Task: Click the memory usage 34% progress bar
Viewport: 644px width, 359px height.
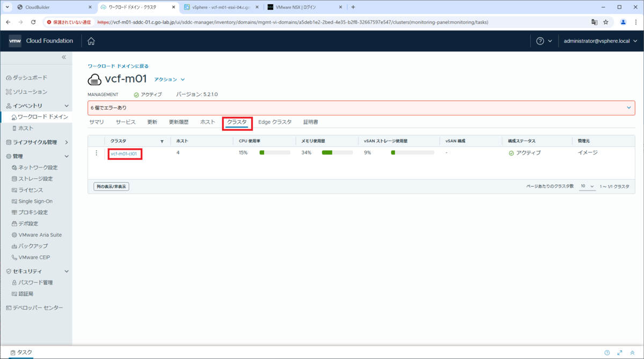Action: click(x=337, y=153)
